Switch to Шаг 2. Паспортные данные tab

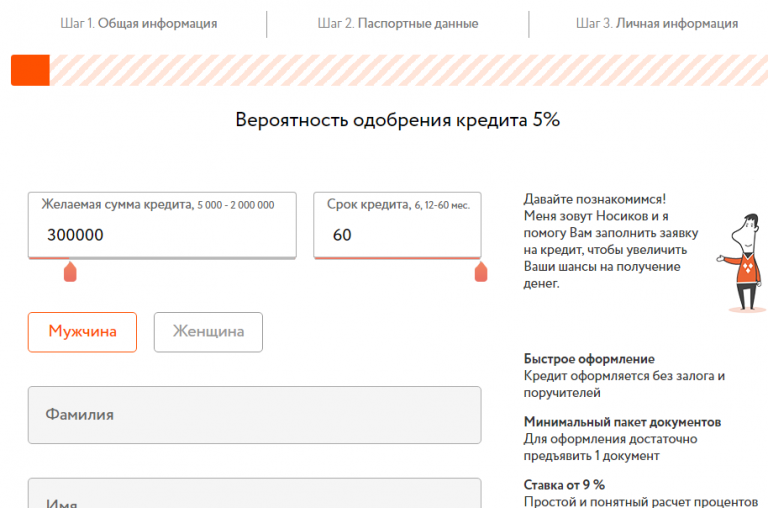point(397,23)
